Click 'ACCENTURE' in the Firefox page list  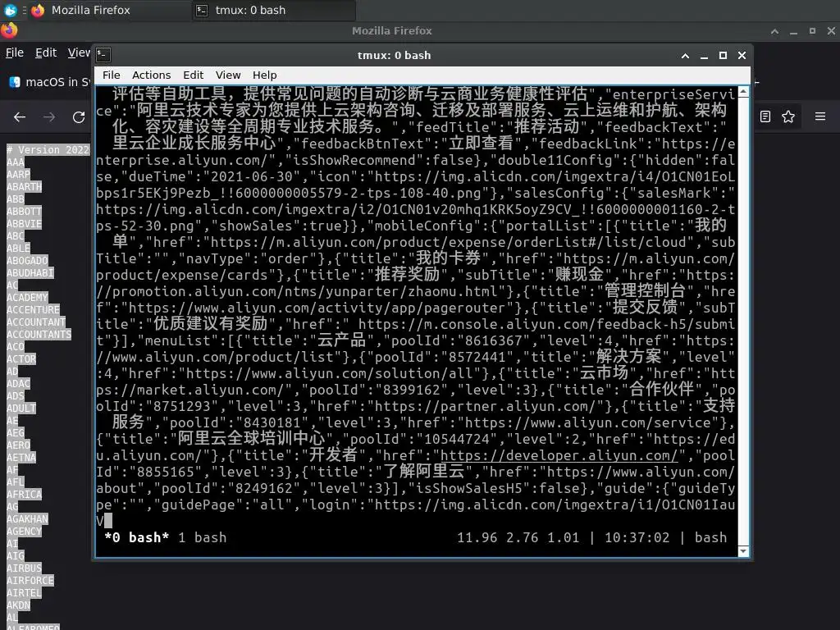(x=33, y=309)
